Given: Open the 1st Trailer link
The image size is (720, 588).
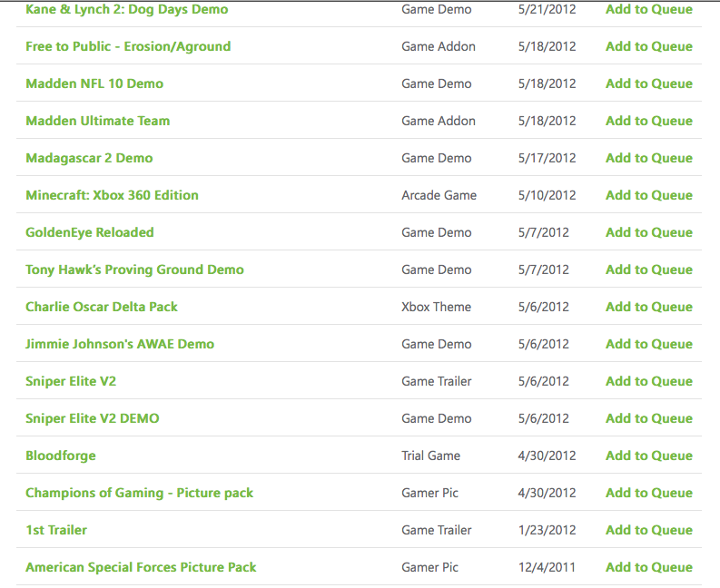Looking at the screenshot, I should tap(56, 530).
